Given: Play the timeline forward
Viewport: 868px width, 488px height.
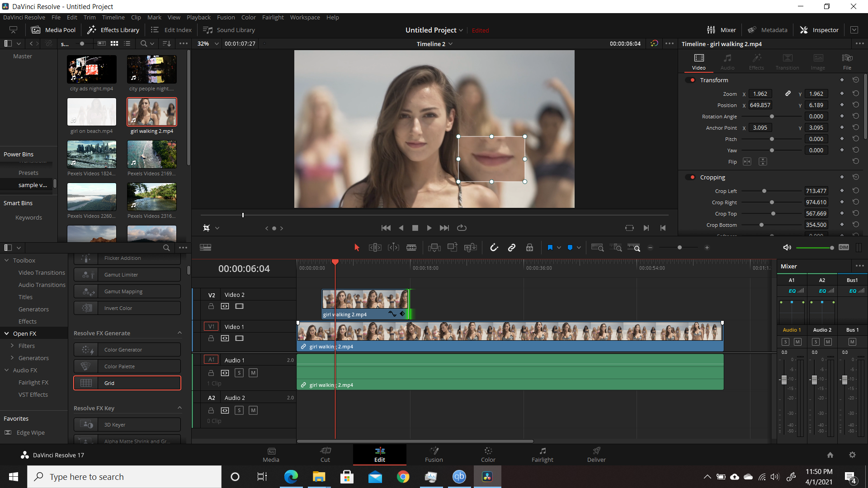Looking at the screenshot, I should point(429,228).
